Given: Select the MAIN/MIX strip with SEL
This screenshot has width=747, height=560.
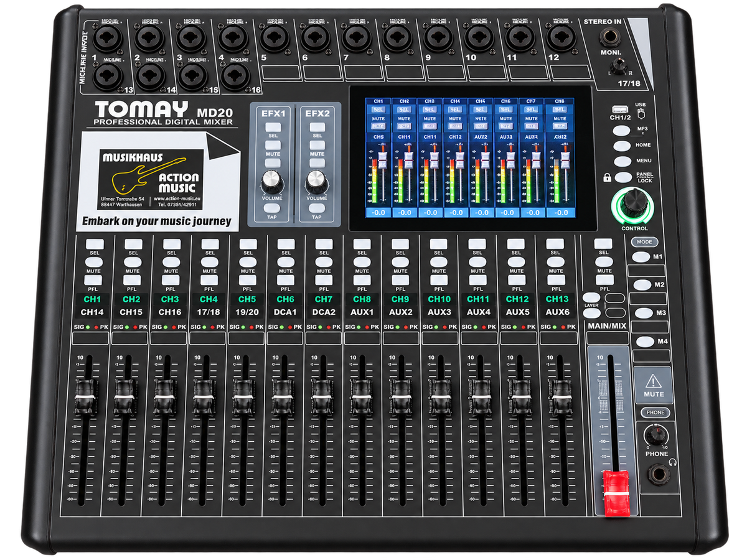Looking at the screenshot, I should coord(603,244).
